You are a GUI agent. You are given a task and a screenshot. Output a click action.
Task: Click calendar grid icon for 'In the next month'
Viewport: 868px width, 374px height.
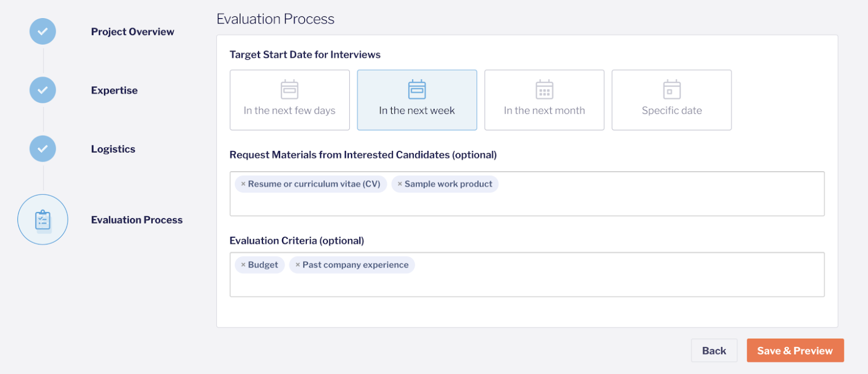coord(545,89)
